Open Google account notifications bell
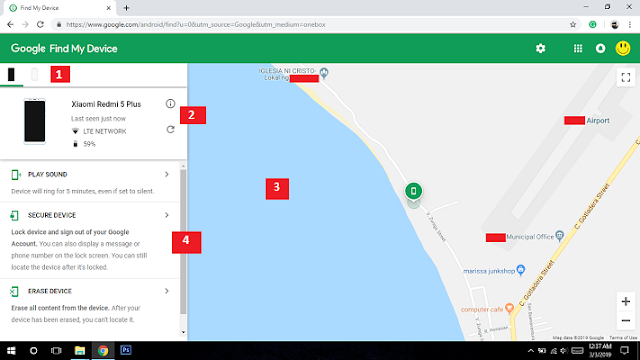 click(x=600, y=49)
